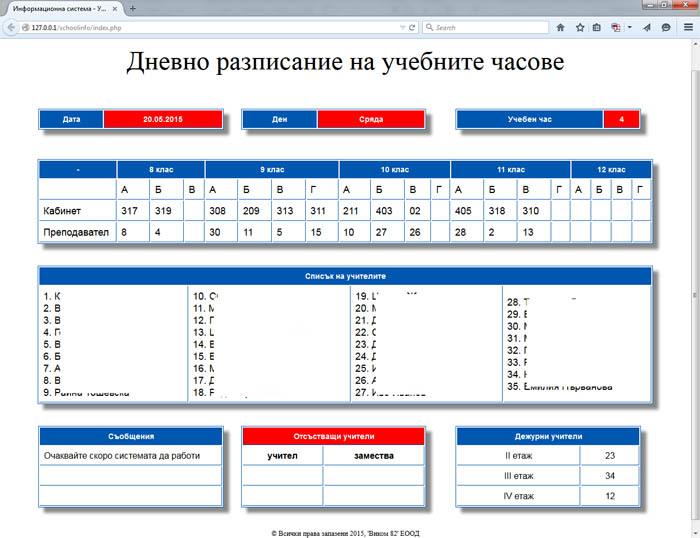Image resolution: width=700 pixels, height=538 pixels.
Task: Reload the page with the refresh icon
Action: [x=412, y=28]
